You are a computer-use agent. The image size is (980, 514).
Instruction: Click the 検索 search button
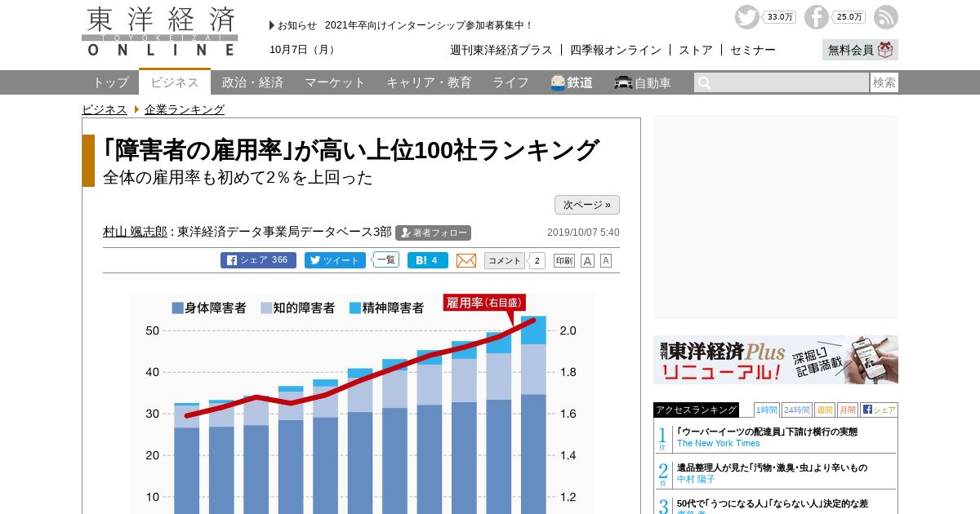pos(884,82)
